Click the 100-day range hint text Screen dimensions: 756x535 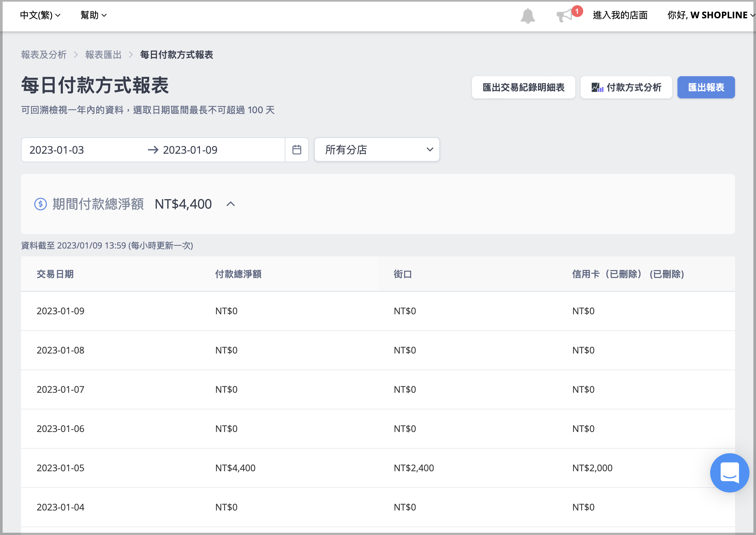148,110
